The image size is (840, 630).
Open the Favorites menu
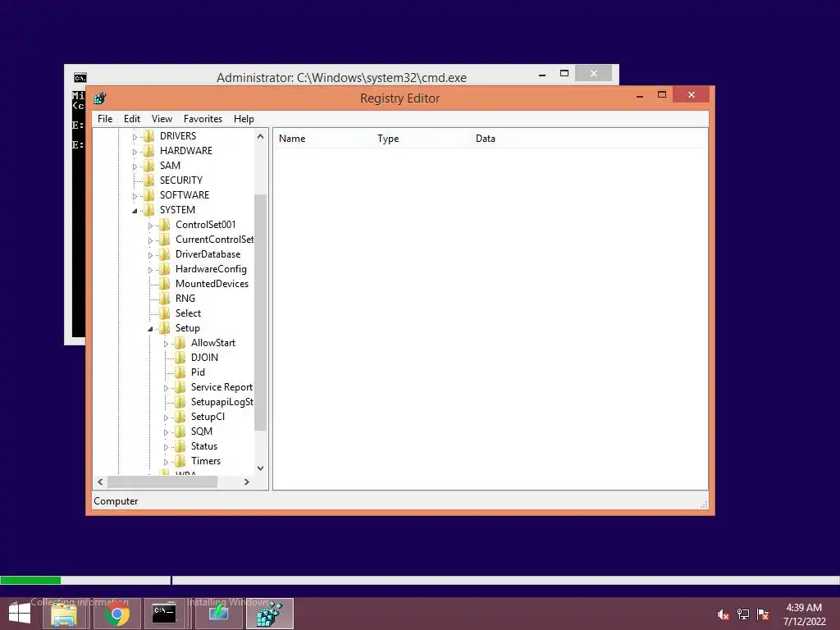pyautogui.click(x=203, y=119)
